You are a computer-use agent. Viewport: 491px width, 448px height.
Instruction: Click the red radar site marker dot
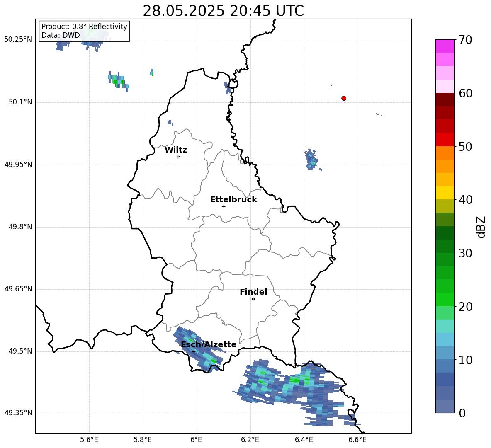pos(343,98)
